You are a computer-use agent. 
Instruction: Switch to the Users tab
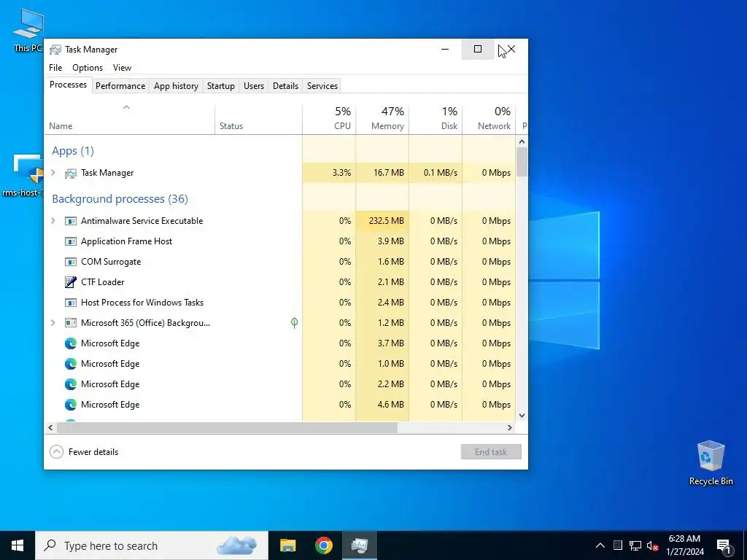click(x=253, y=86)
